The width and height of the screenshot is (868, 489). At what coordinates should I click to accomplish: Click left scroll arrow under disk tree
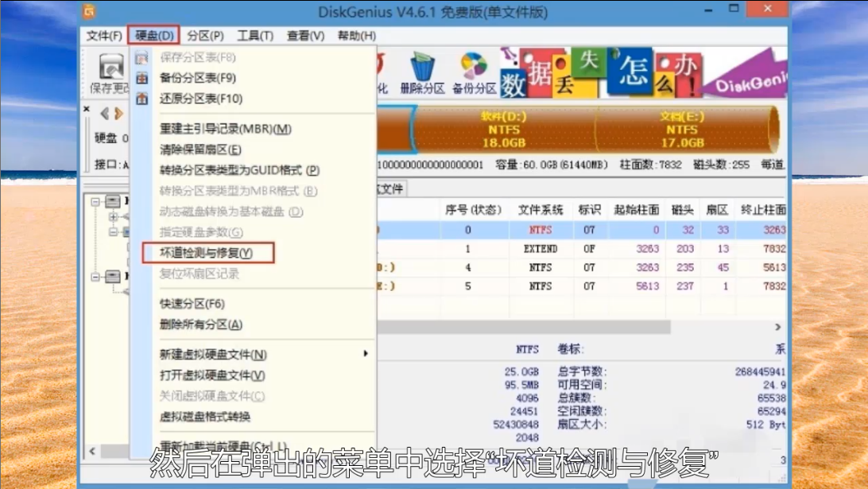tap(92, 451)
